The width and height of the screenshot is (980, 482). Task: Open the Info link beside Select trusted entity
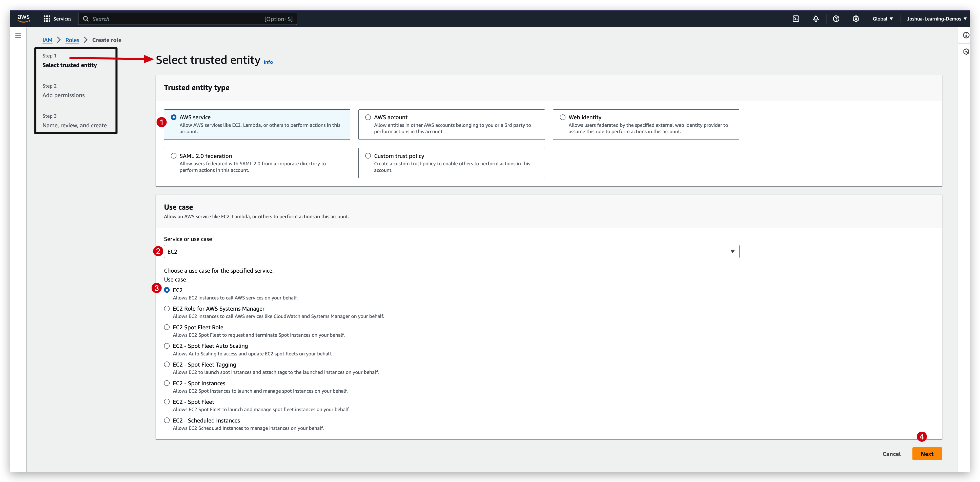click(x=268, y=62)
